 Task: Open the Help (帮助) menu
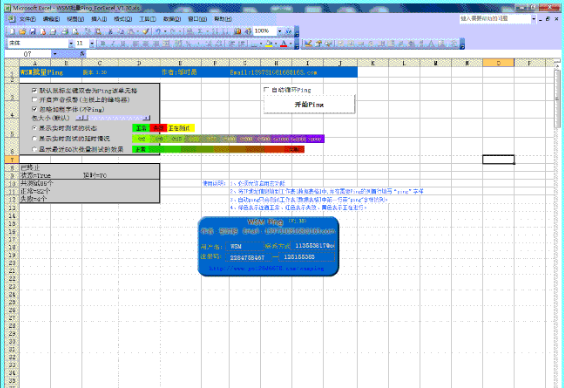click(223, 19)
